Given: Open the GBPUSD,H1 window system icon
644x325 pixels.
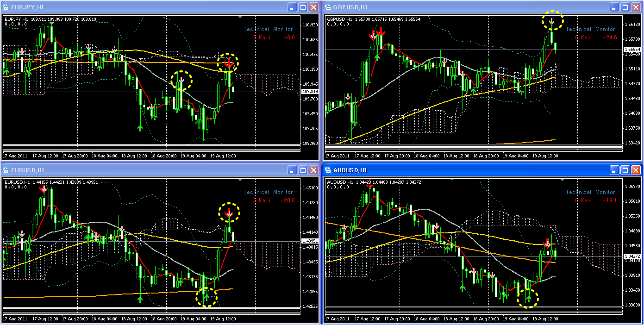Looking at the screenshot, I should 328,7.
